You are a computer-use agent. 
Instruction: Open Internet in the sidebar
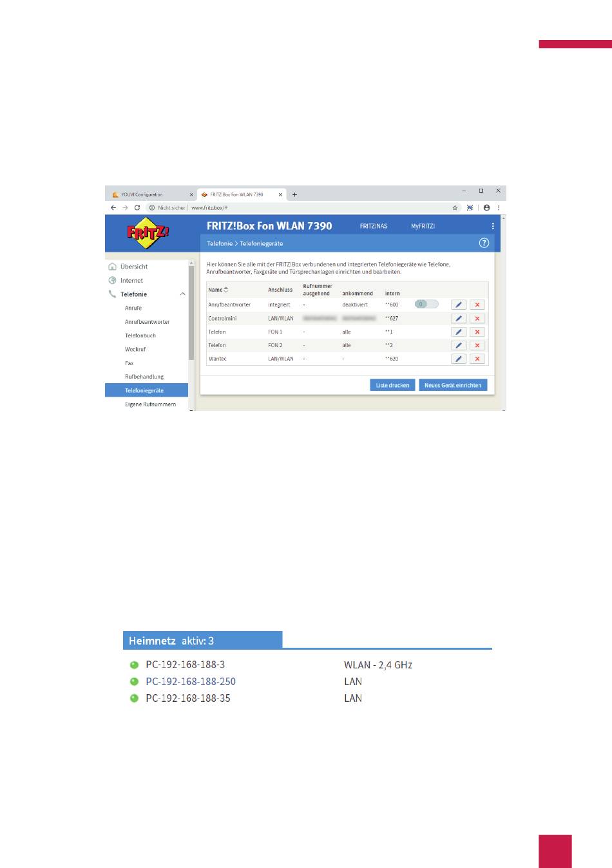(131, 281)
